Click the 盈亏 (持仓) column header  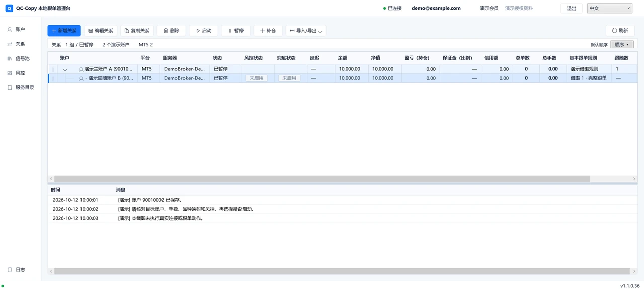click(417, 58)
